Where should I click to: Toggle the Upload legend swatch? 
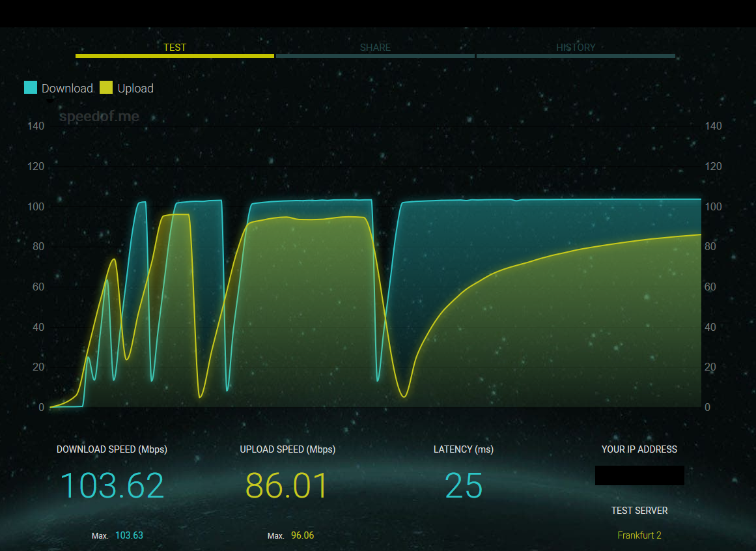pos(106,87)
